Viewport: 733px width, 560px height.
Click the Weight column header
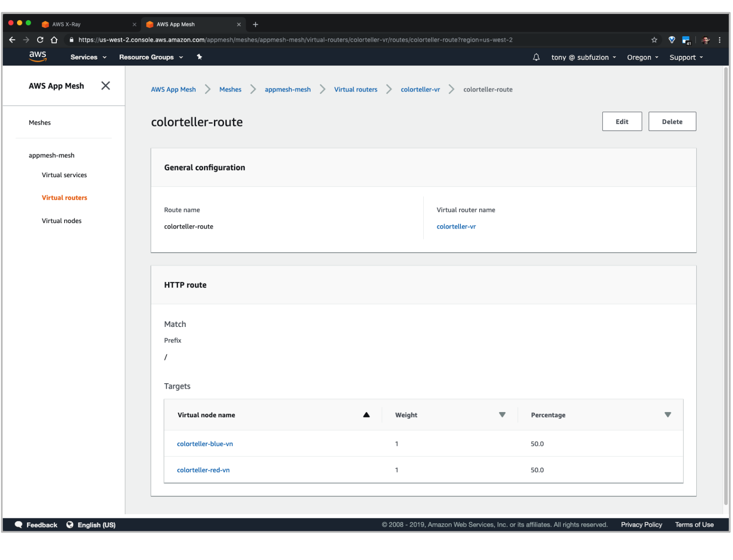(x=406, y=415)
